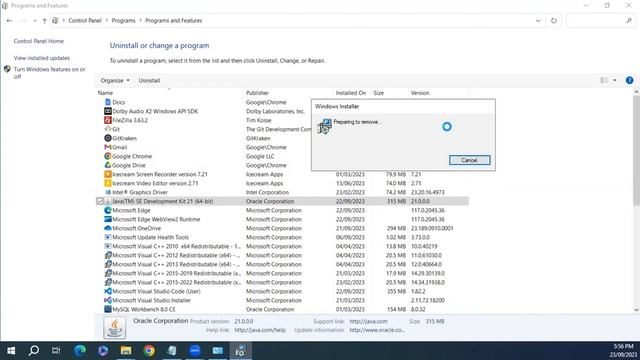Select Visual C++ 2015-2022 Redistributable row

point(282,282)
